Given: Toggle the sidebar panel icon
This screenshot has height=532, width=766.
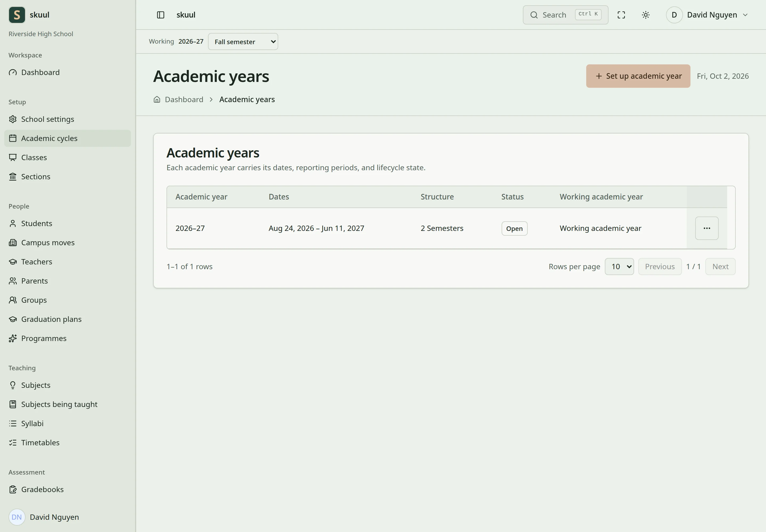Looking at the screenshot, I should 161,15.
